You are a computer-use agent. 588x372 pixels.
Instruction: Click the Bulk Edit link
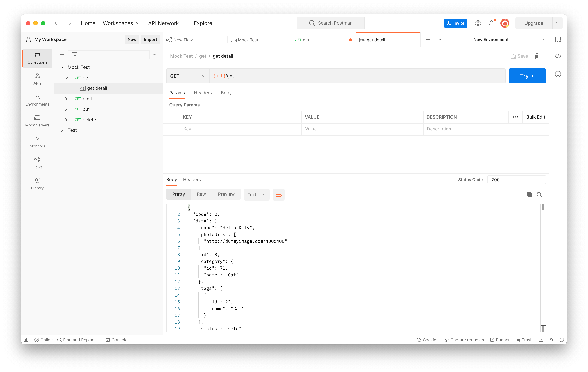[x=535, y=117]
